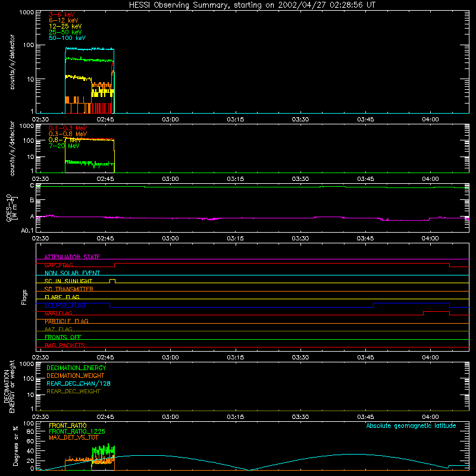This screenshot has height=476, width=476.
Task: Select the 25-50 keV legend label
Action: click(x=65, y=32)
